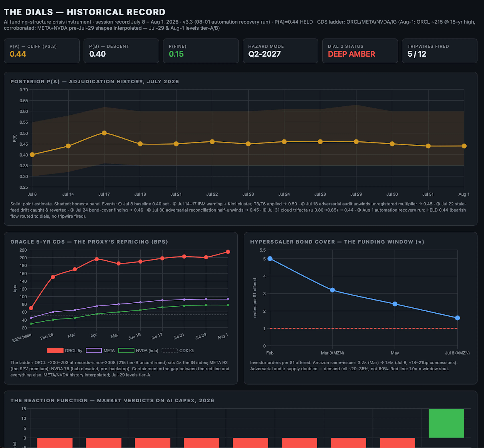Click the 'Investor orders per $1 offered' caption
Viewport: 484px width, 448px height.
[x=354, y=366]
